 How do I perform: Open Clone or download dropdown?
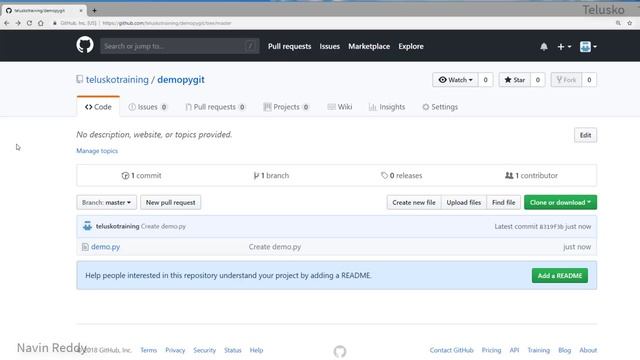pyautogui.click(x=560, y=202)
